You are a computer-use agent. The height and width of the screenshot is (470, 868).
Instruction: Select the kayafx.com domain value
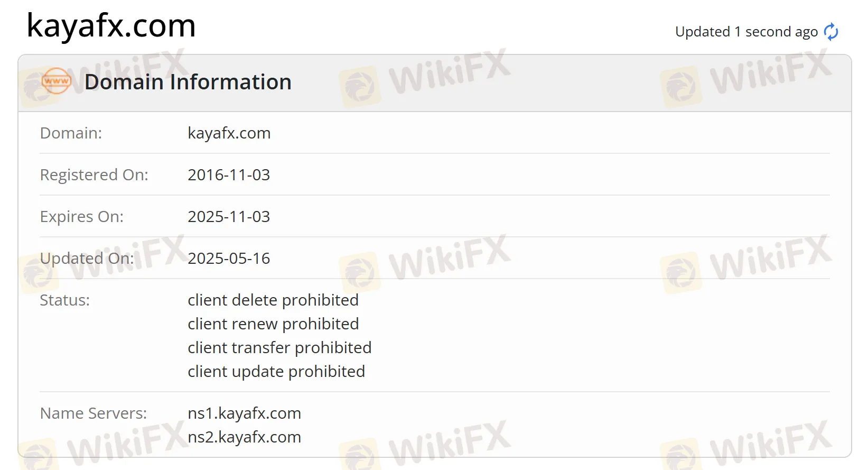coord(229,133)
